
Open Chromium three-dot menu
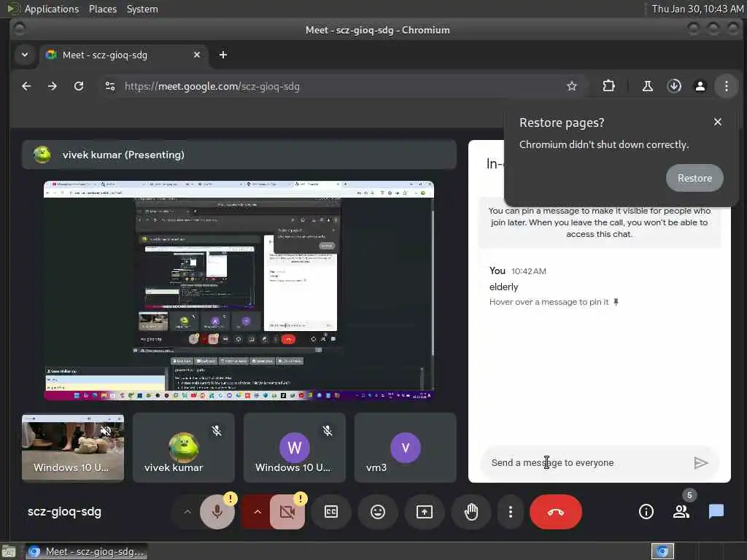pyautogui.click(x=726, y=86)
